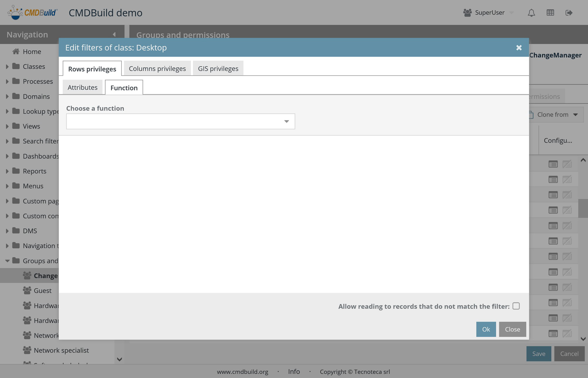The height and width of the screenshot is (378, 588).
Task: Click the SuperUser group icon
Action: pos(467,13)
